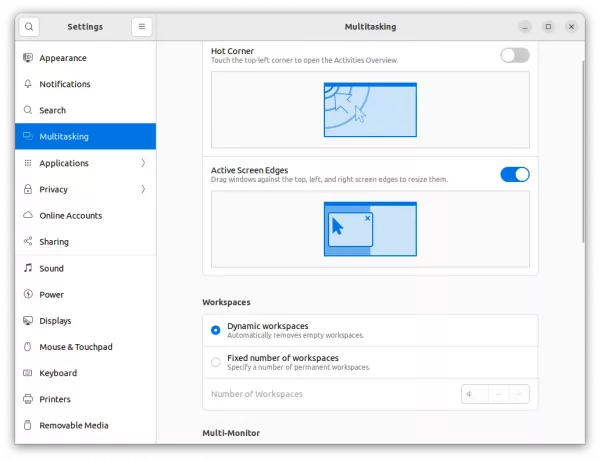Disable the Active Screen Edges switch

pyautogui.click(x=515, y=174)
